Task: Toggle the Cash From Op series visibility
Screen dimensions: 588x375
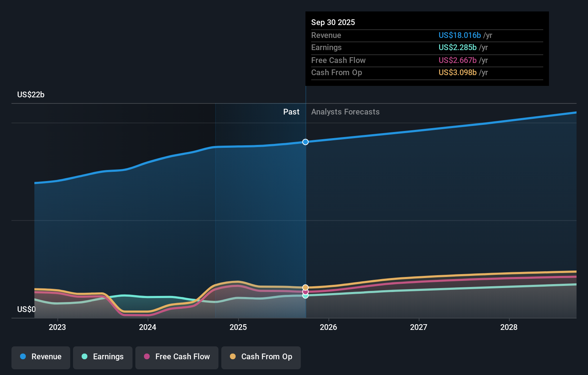Action: pos(261,357)
